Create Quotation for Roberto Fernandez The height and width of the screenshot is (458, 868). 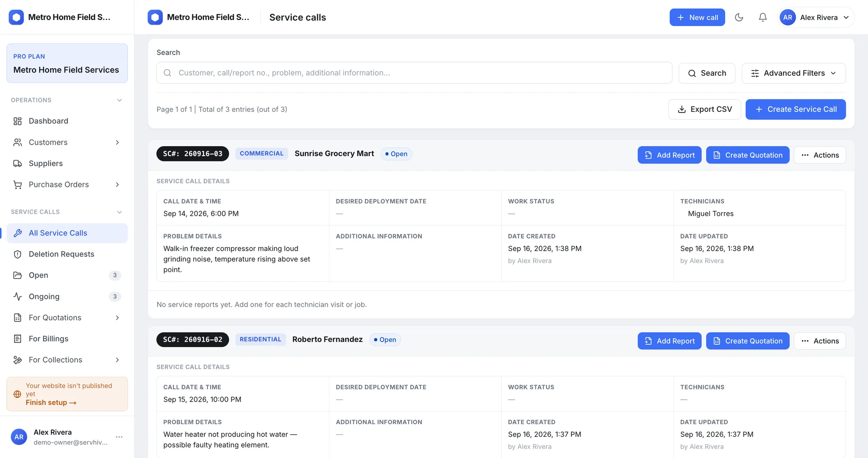pyautogui.click(x=747, y=341)
